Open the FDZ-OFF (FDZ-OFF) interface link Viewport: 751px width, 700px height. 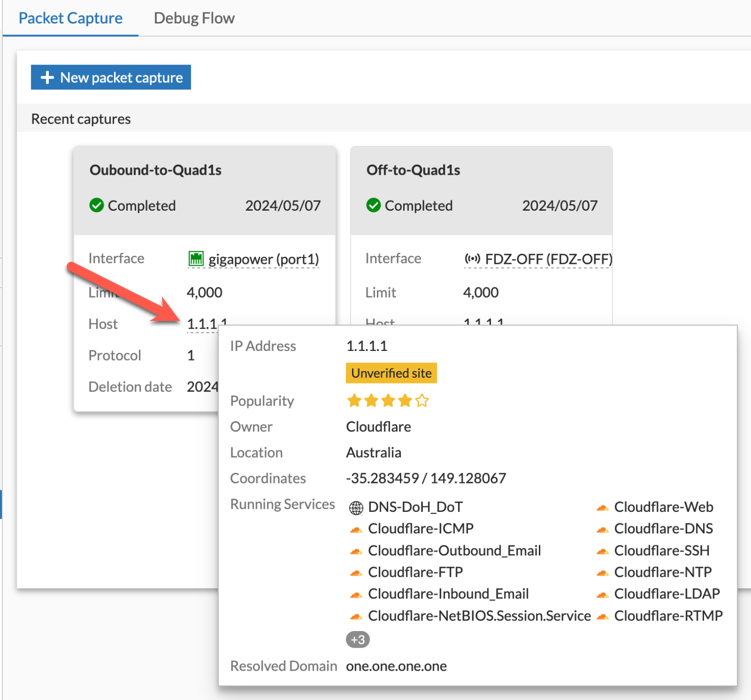549,259
